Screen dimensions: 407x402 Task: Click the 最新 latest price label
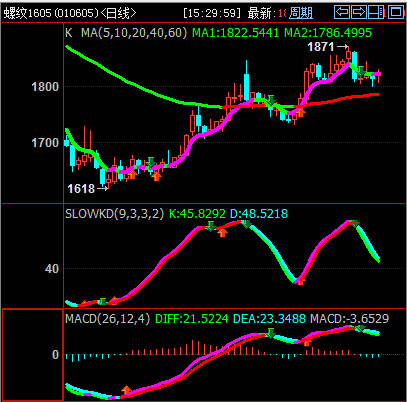262,13
